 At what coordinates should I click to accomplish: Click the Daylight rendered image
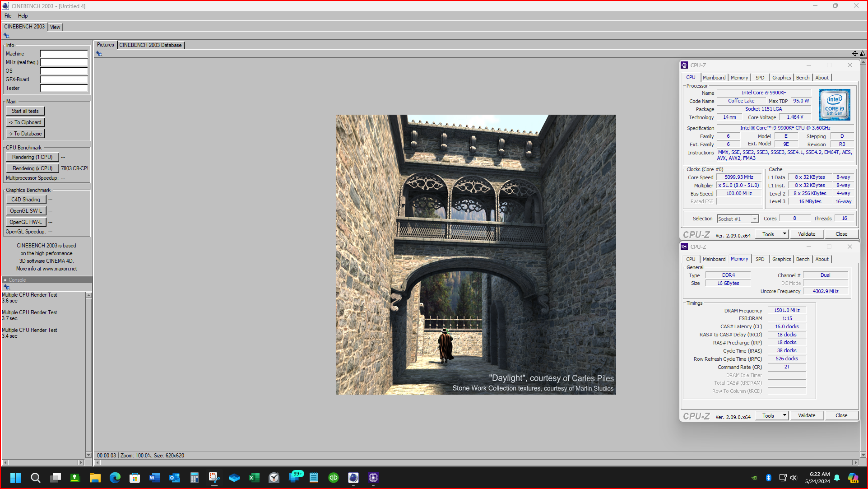click(x=476, y=254)
